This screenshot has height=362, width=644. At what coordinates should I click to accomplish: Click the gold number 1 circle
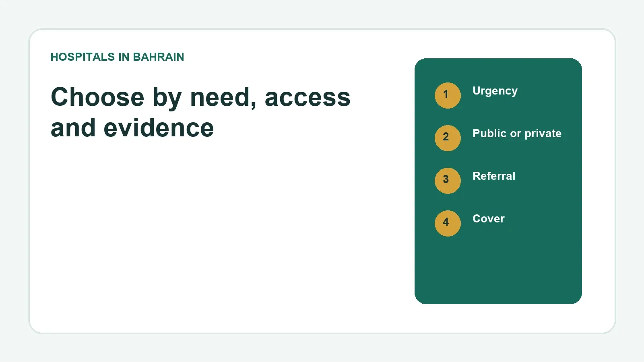[448, 95]
